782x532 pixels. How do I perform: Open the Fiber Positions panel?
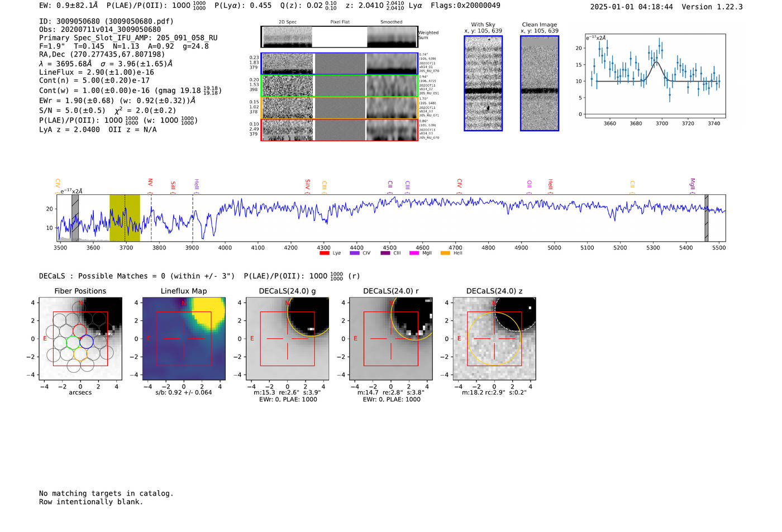click(80, 339)
